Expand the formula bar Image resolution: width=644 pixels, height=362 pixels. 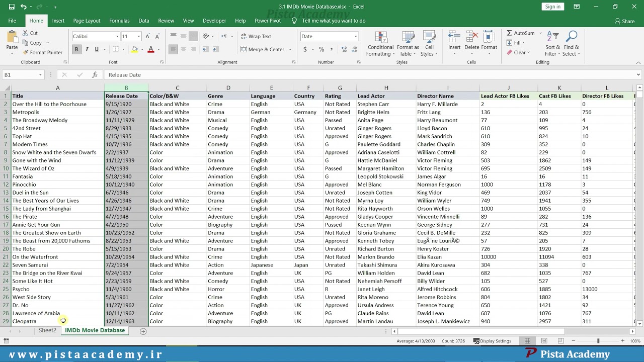pos(638,75)
